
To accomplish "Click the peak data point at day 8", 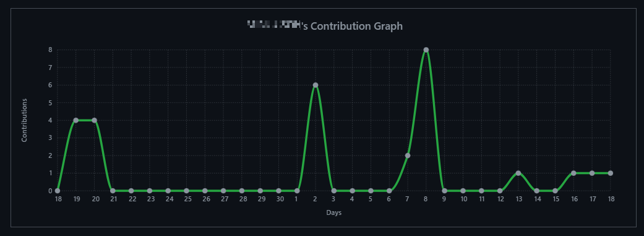I will coord(426,50).
